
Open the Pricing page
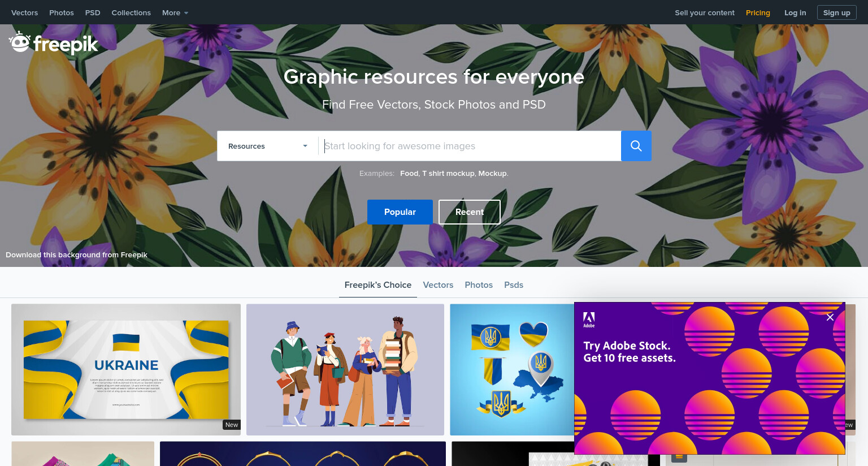tap(758, 12)
